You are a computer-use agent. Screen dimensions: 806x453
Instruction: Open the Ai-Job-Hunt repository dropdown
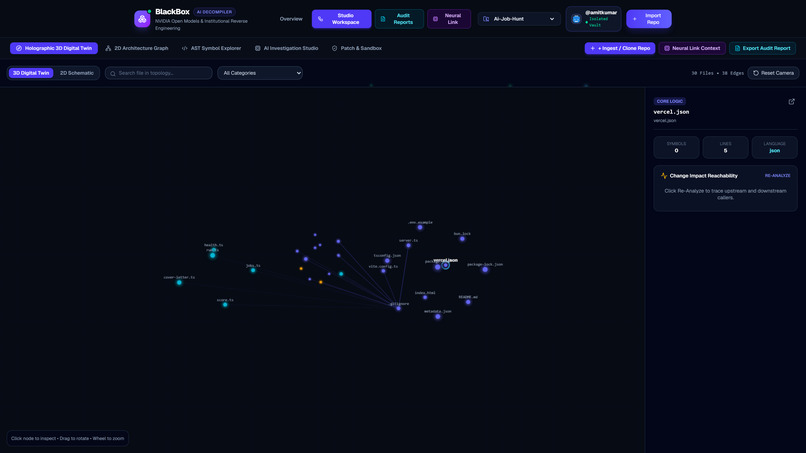[x=519, y=19]
